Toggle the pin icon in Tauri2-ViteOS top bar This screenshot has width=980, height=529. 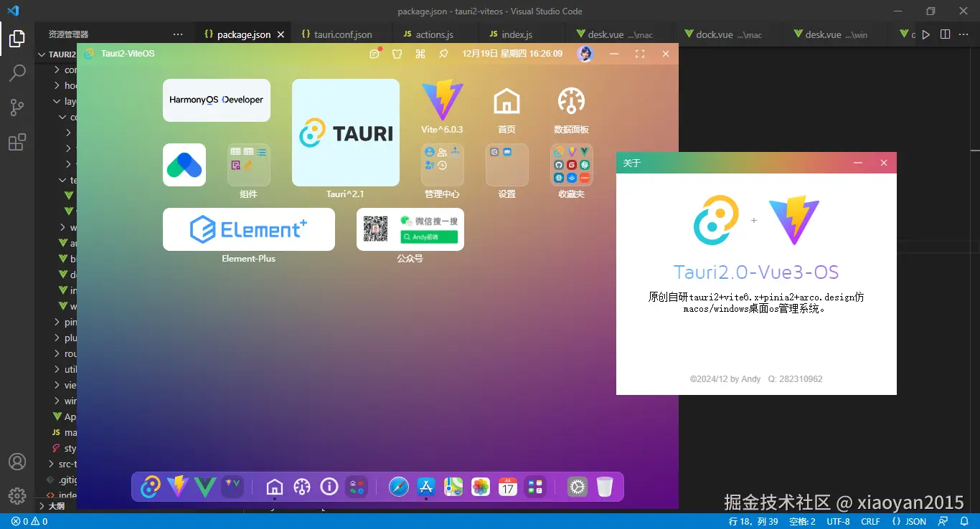pos(443,54)
